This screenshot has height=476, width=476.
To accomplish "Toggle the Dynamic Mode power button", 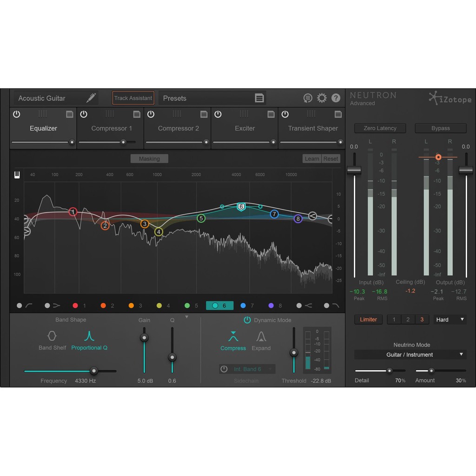I will coord(247,320).
